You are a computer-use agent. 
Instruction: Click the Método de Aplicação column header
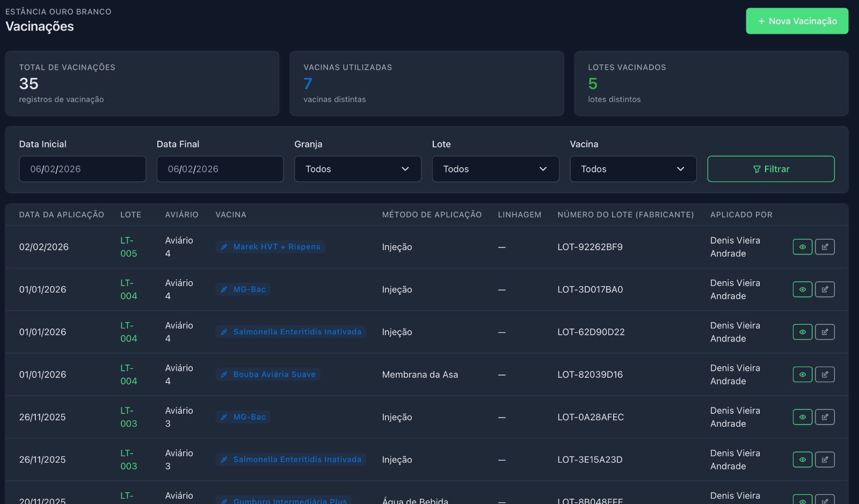[432, 215]
